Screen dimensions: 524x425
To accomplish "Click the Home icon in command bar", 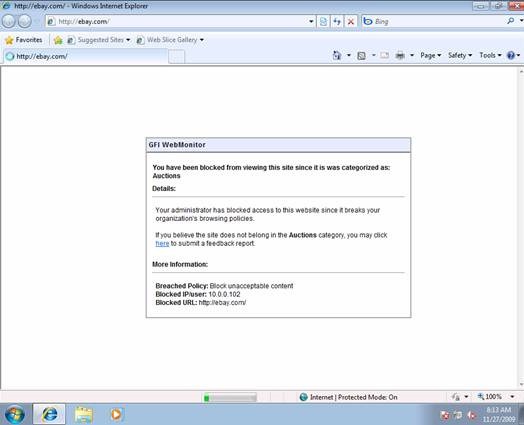I will (337, 55).
